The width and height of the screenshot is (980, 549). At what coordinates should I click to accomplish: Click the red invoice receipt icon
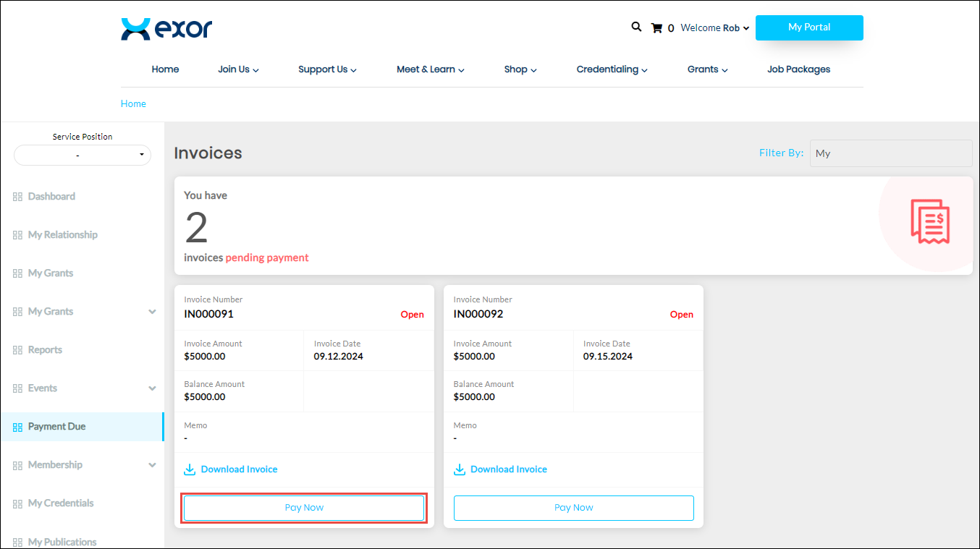click(929, 221)
